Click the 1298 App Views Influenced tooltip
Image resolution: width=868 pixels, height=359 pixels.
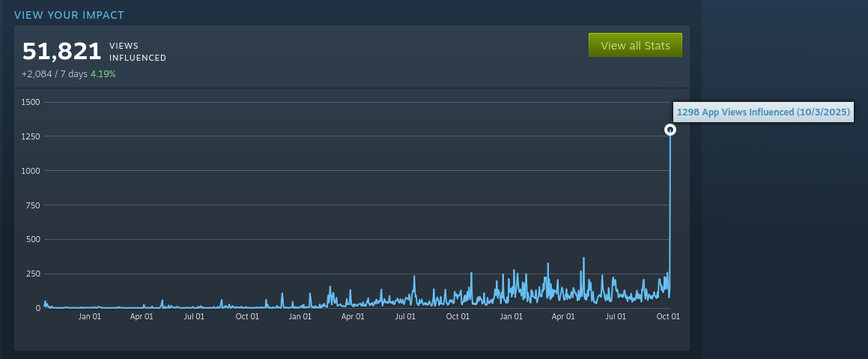(x=763, y=112)
